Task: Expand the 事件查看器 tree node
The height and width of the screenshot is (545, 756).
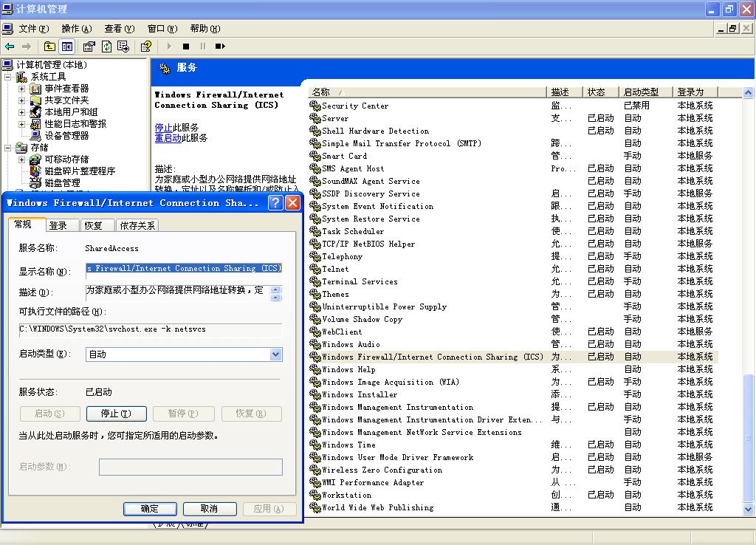Action: [22, 89]
